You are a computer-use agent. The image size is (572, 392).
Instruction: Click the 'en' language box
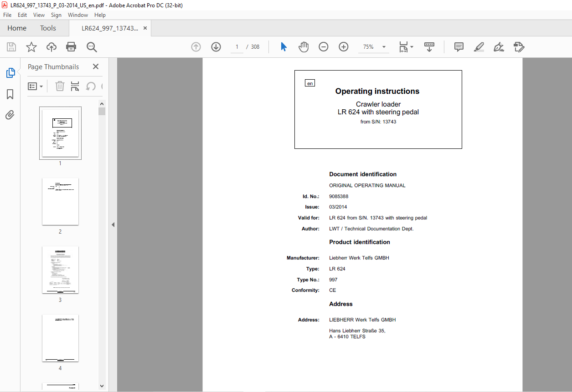310,83
